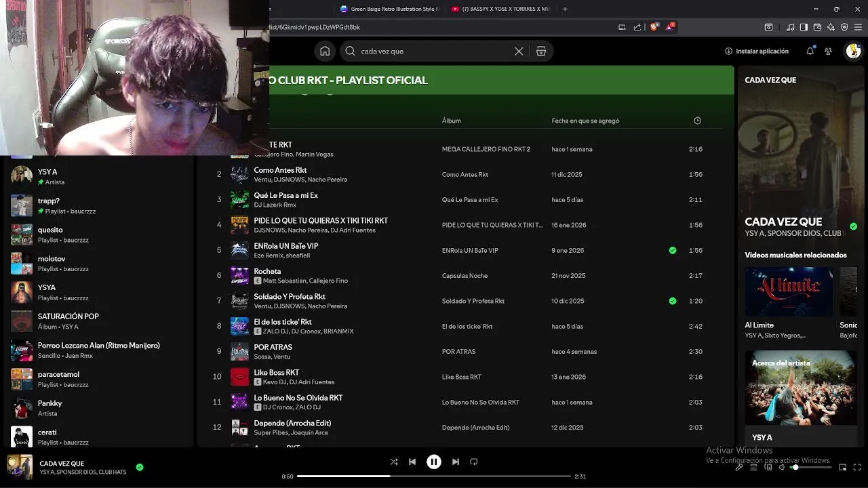The height and width of the screenshot is (488, 868).
Task: Focus the 'cada vez que' search field
Action: click(x=434, y=51)
